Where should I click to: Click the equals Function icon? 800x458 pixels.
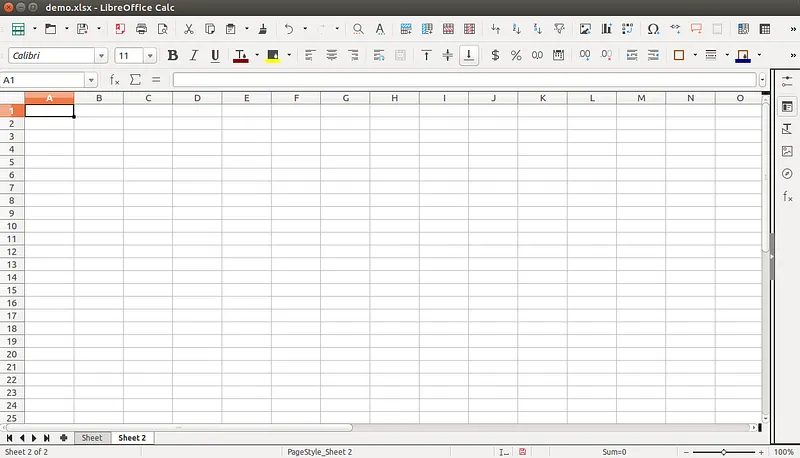[x=156, y=80]
